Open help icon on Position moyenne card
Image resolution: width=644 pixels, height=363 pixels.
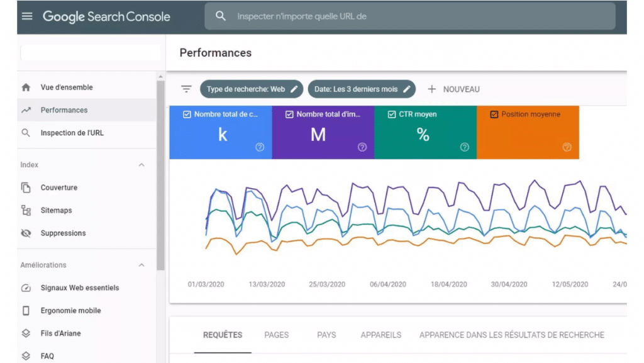pos(567,147)
